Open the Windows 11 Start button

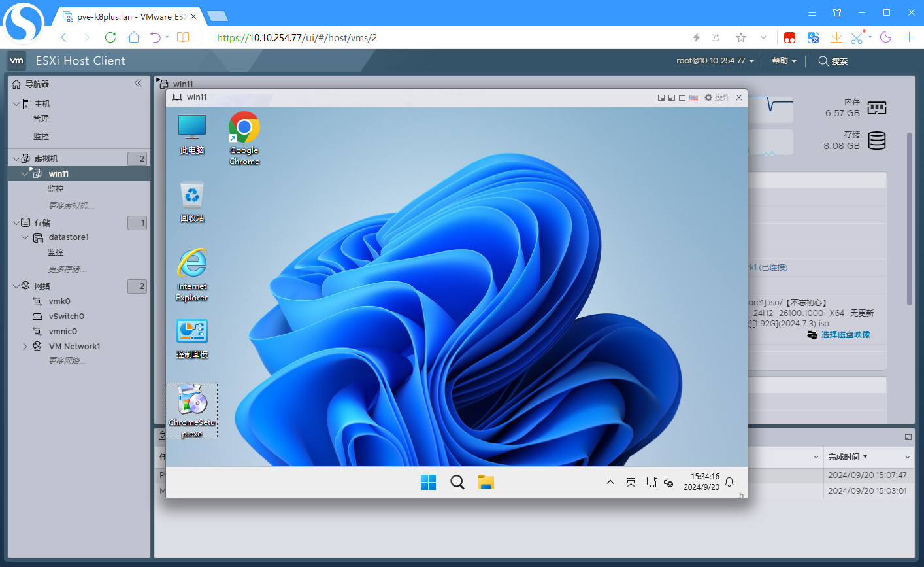tap(428, 482)
